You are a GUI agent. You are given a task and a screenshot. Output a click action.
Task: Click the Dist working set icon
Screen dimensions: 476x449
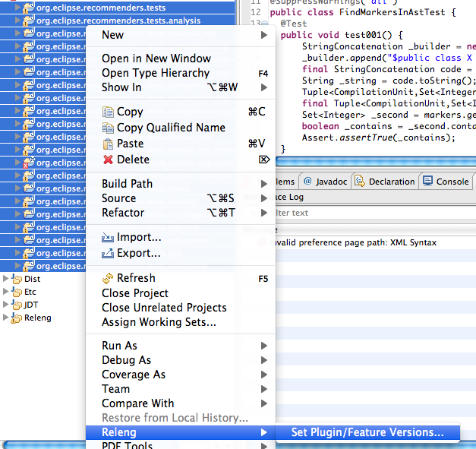(x=17, y=279)
